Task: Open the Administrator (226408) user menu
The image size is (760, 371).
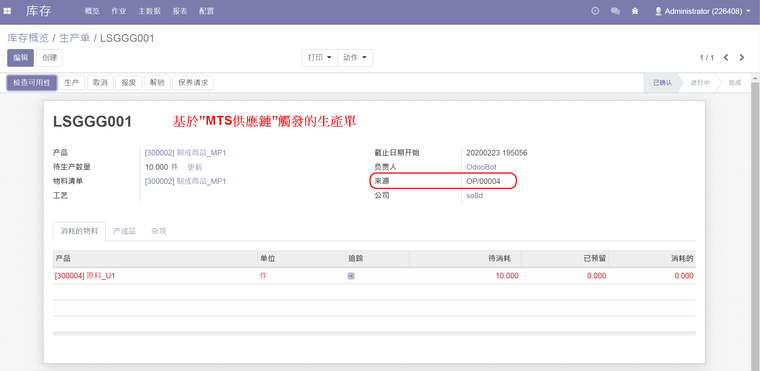Action: (x=702, y=11)
